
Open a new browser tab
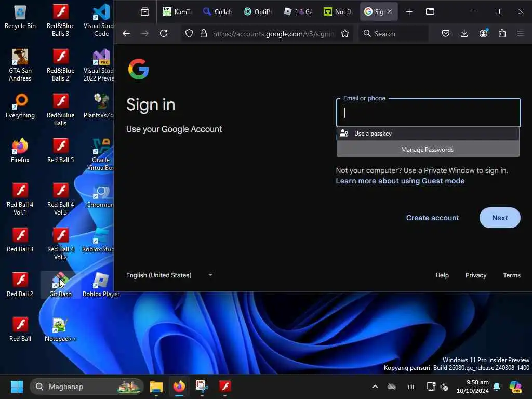point(409,12)
